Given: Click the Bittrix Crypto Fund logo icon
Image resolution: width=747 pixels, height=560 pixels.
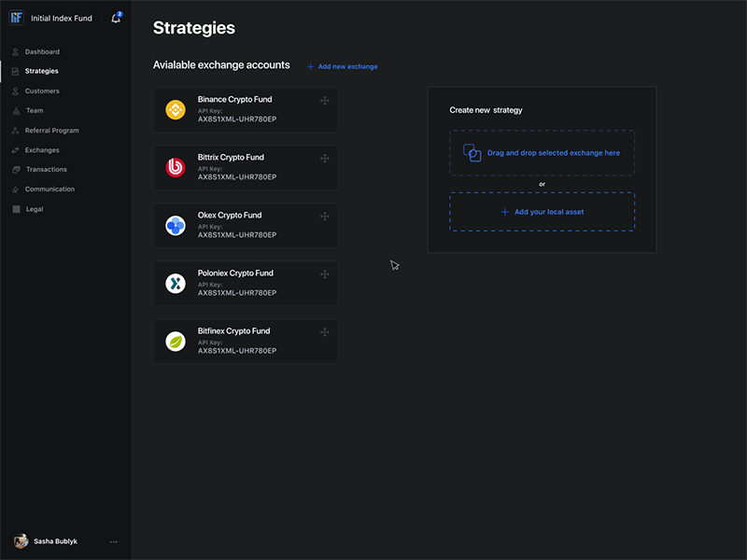Looking at the screenshot, I should [176, 167].
